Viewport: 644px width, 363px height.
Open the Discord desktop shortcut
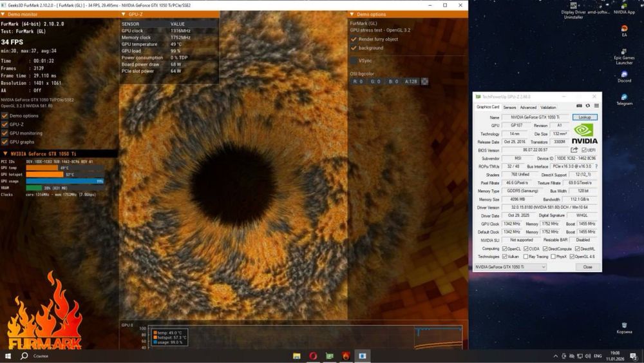click(x=624, y=77)
